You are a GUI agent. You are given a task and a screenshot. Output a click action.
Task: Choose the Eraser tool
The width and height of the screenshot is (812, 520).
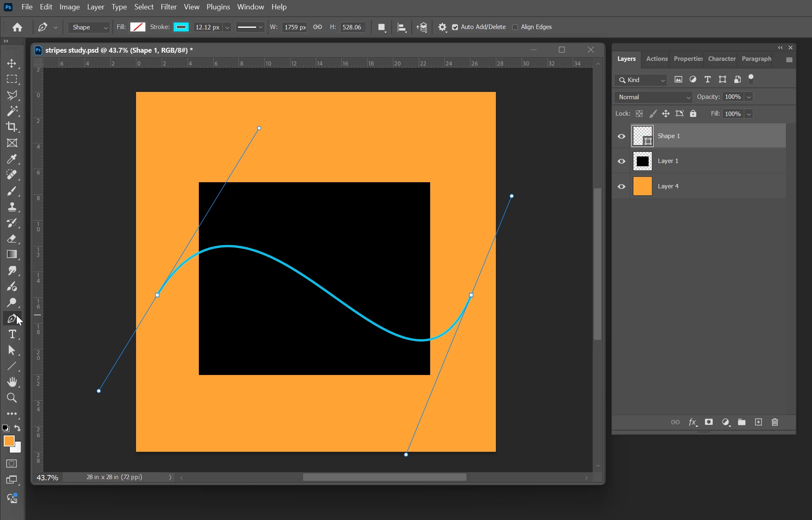[12, 239]
